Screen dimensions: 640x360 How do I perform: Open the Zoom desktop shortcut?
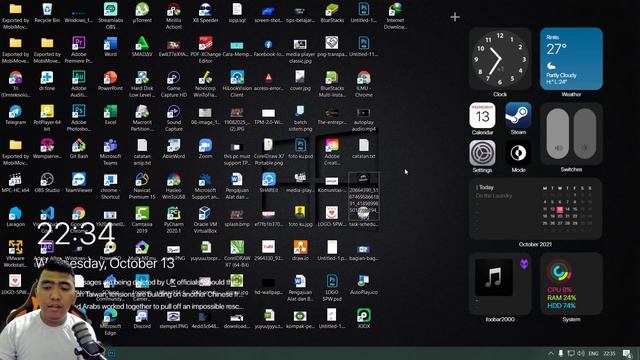[x=205, y=148]
